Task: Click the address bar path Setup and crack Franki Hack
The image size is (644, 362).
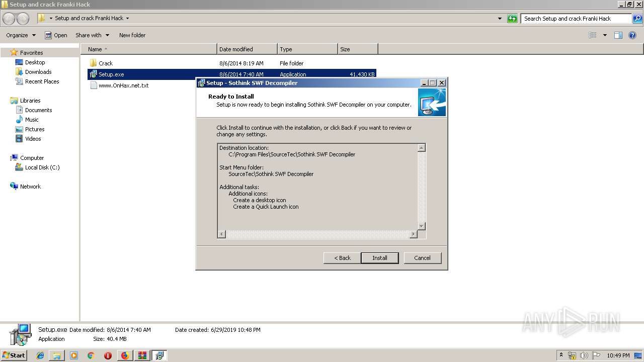Action: pos(89,18)
